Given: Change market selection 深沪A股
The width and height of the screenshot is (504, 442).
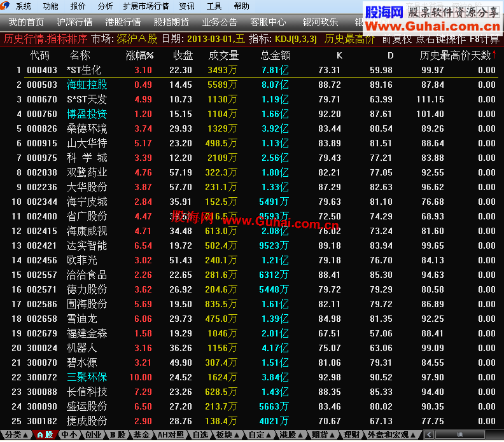Looking at the screenshot, I should point(137,39).
